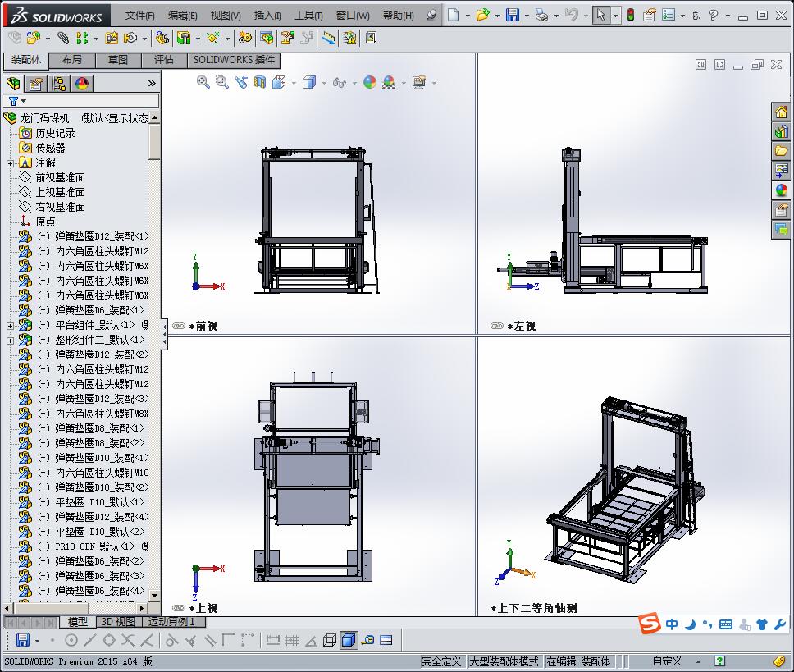The height and width of the screenshot is (672, 794).
Task: Open the 插入(I) menu
Action: coord(267,16)
